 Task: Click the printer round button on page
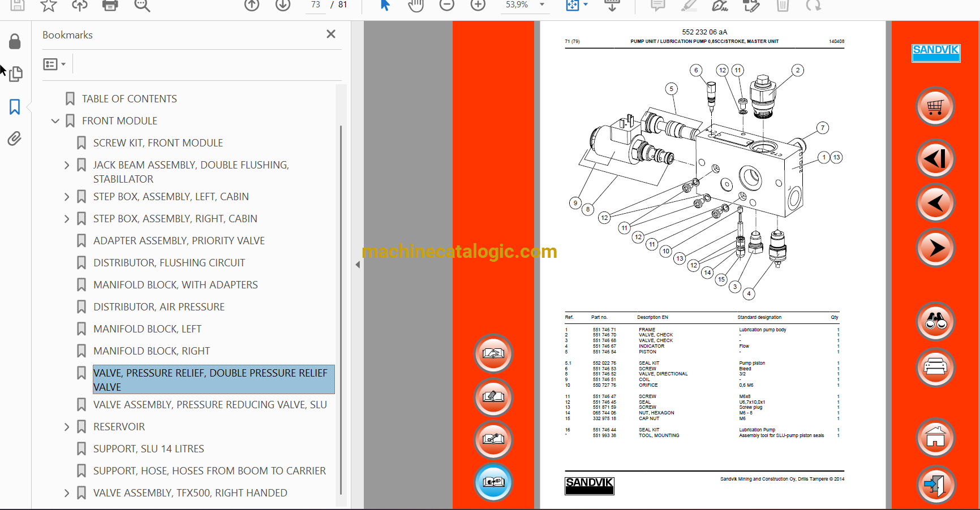click(935, 368)
